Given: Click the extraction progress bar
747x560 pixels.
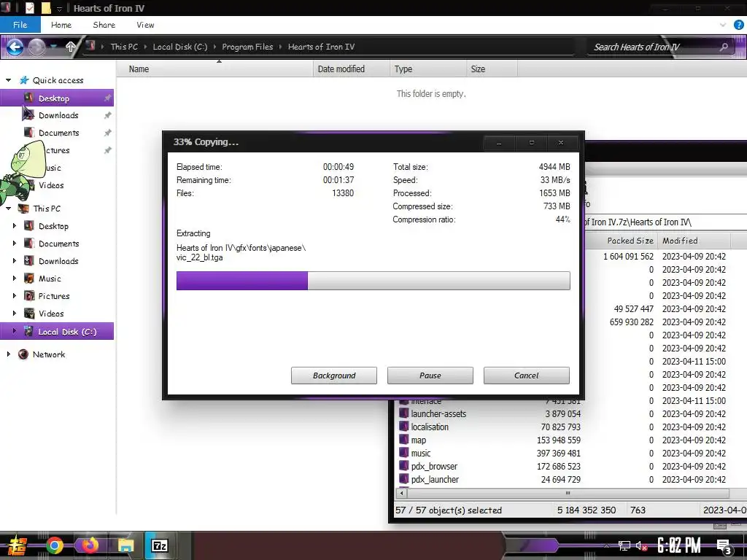Looking at the screenshot, I should tap(373, 281).
